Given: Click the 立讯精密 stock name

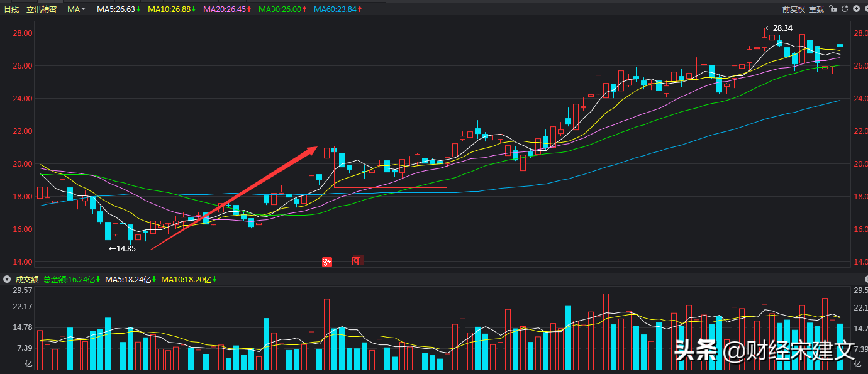Looking at the screenshot, I should (42, 9).
